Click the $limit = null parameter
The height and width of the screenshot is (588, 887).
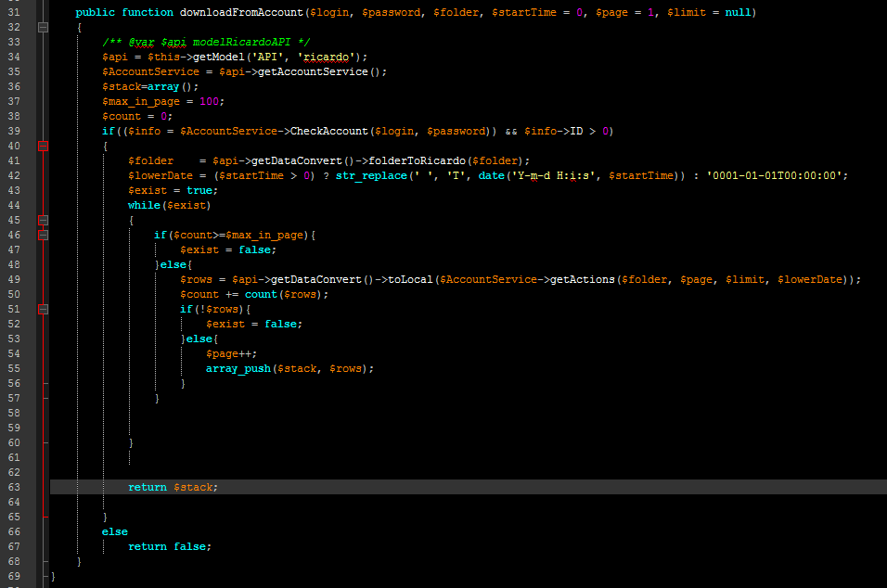(709, 12)
